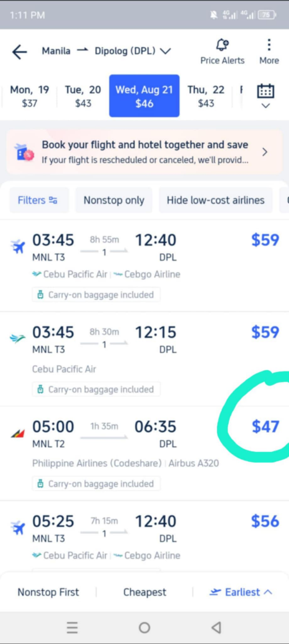This screenshot has height=644, width=289.
Task: Sort results by Nonstop First
Action: (48, 592)
